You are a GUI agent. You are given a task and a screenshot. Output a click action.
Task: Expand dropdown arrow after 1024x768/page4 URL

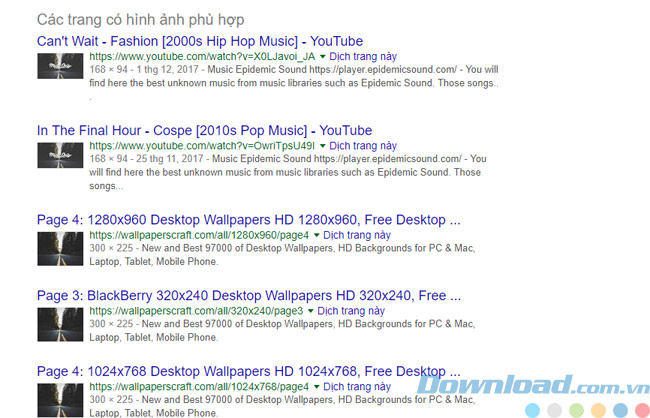click(316, 387)
